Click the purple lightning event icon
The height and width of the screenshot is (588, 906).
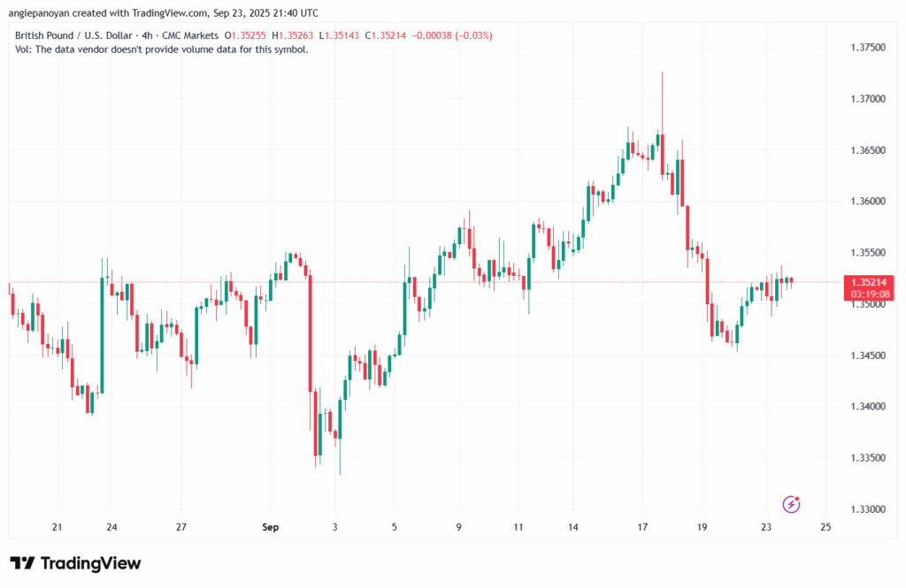(x=792, y=504)
